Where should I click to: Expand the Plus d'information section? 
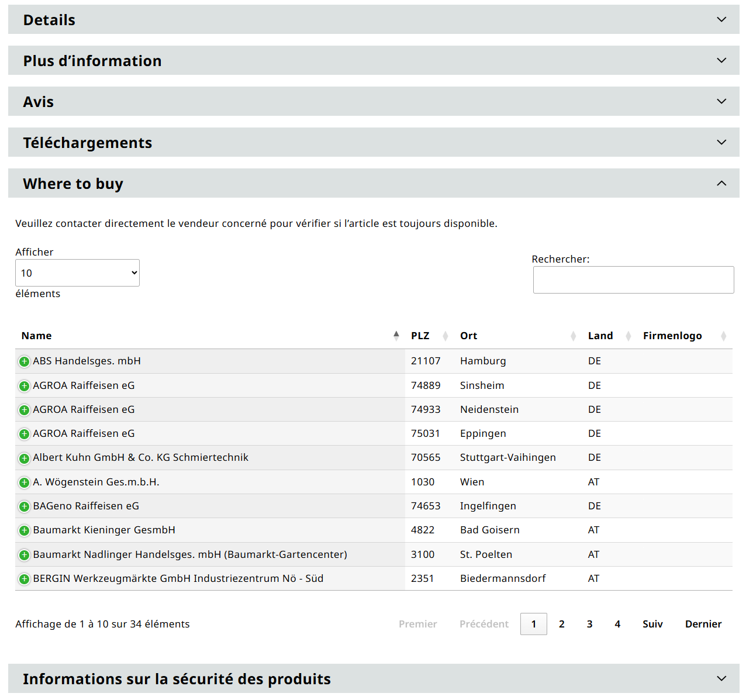pyautogui.click(x=374, y=60)
